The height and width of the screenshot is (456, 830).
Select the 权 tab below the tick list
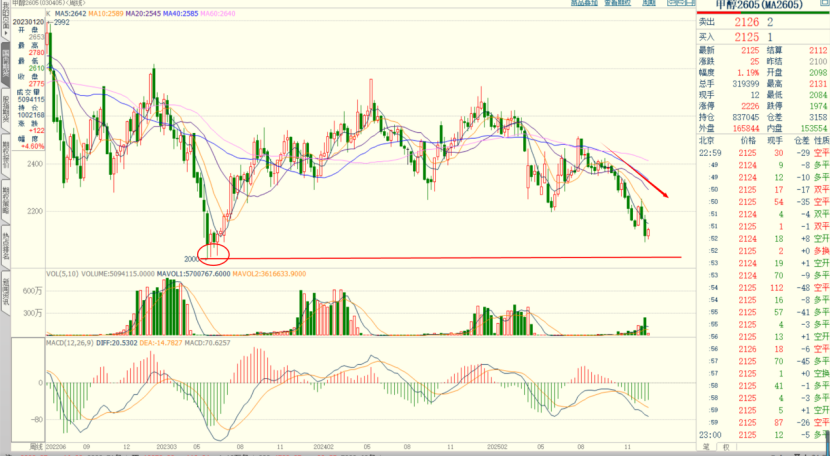[726, 448]
